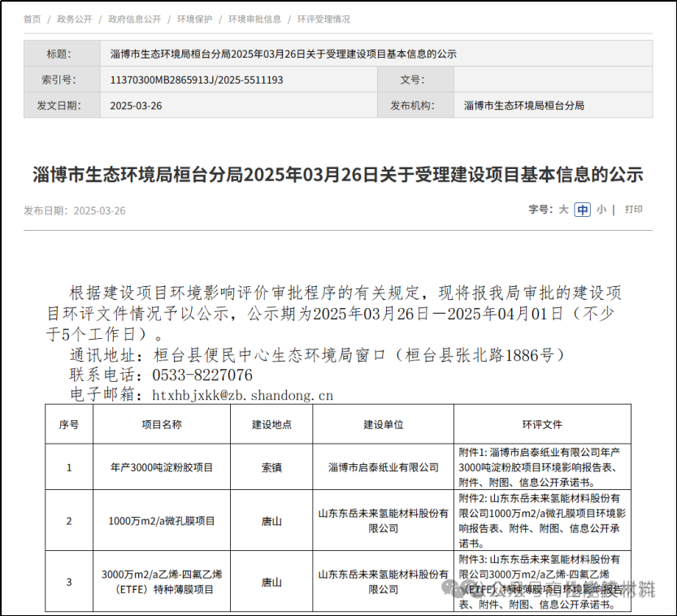The image size is (677, 616).
Task: Click 淄博市启泰纸业有限公司 company cell
Action: pyautogui.click(x=384, y=467)
